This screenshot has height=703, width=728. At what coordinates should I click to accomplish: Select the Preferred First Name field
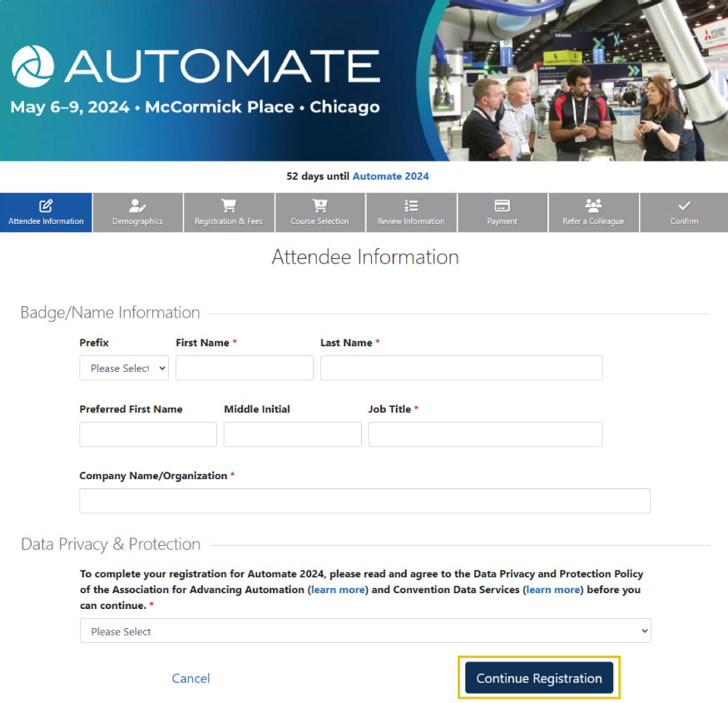(148, 434)
